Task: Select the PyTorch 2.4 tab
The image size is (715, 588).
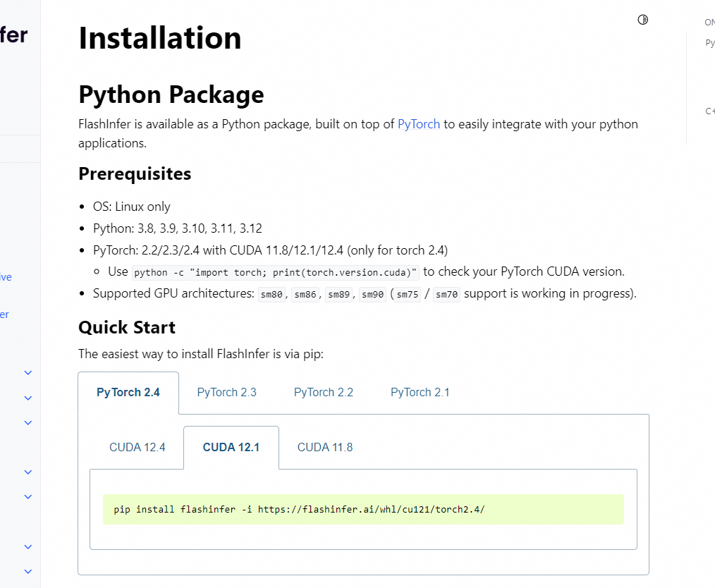Action: 128,393
